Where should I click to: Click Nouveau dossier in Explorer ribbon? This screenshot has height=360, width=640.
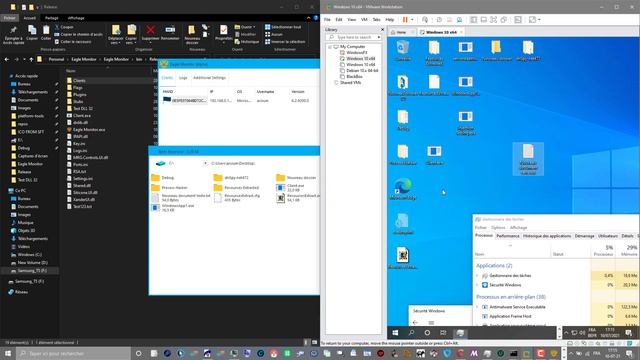pos(192,34)
